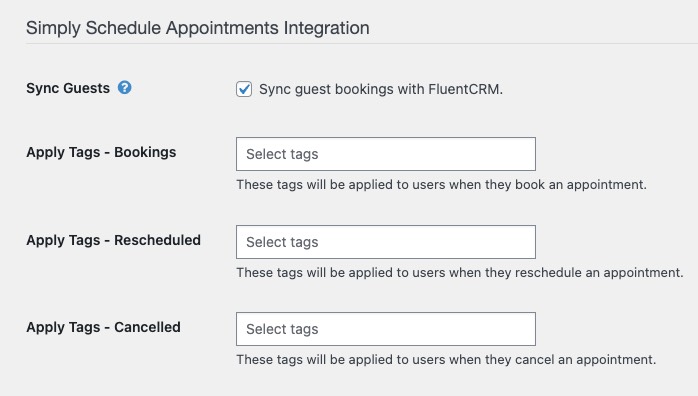The height and width of the screenshot is (396, 698).
Task: Click the 'Apply Tags - Rescheduled' label
Action: (x=114, y=240)
